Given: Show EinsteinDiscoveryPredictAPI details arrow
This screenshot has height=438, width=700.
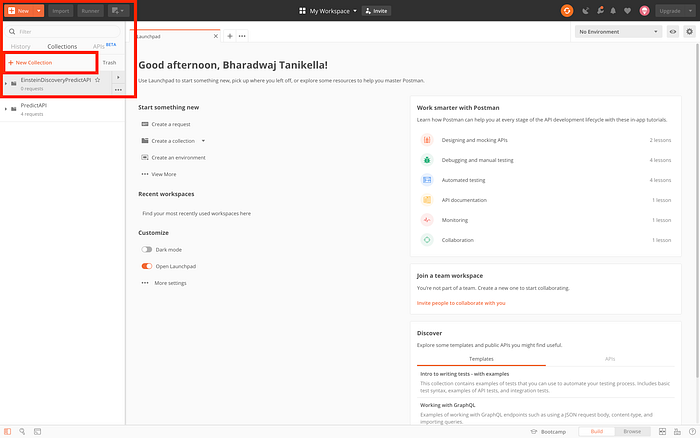Looking at the screenshot, I should point(118,78).
